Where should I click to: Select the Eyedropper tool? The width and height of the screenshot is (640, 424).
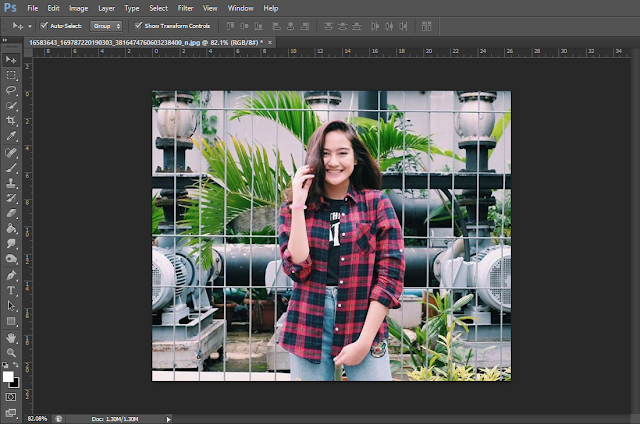click(12, 135)
